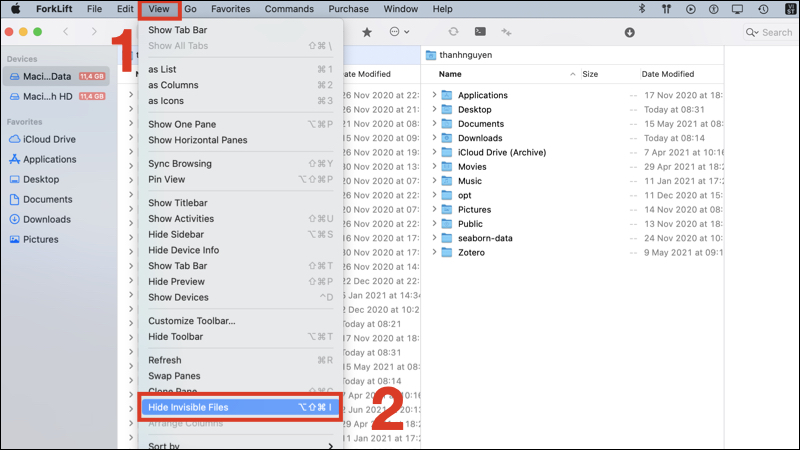Click the sync refresh toolbar icon
The width and height of the screenshot is (800, 450).
point(453,32)
